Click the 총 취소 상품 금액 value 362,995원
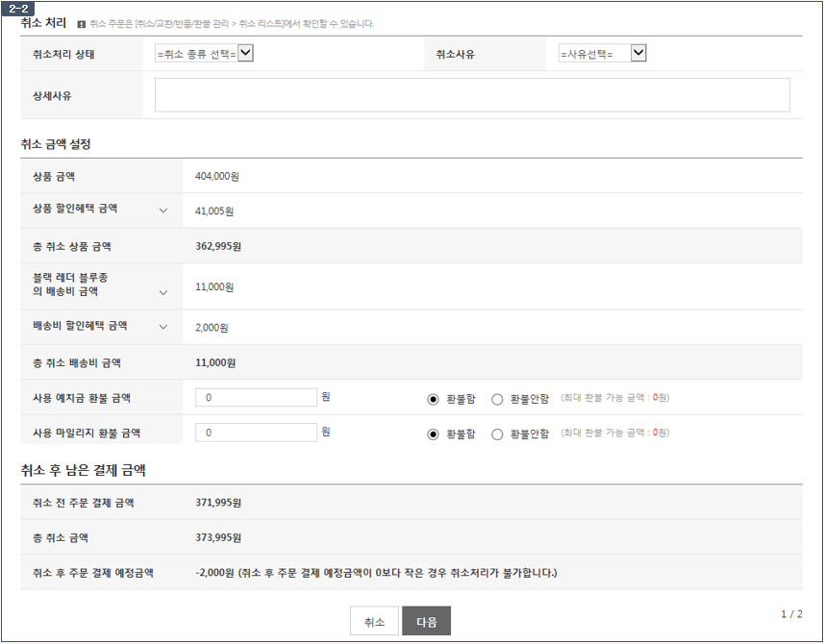This screenshot has height=644, width=824. point(218,246)
